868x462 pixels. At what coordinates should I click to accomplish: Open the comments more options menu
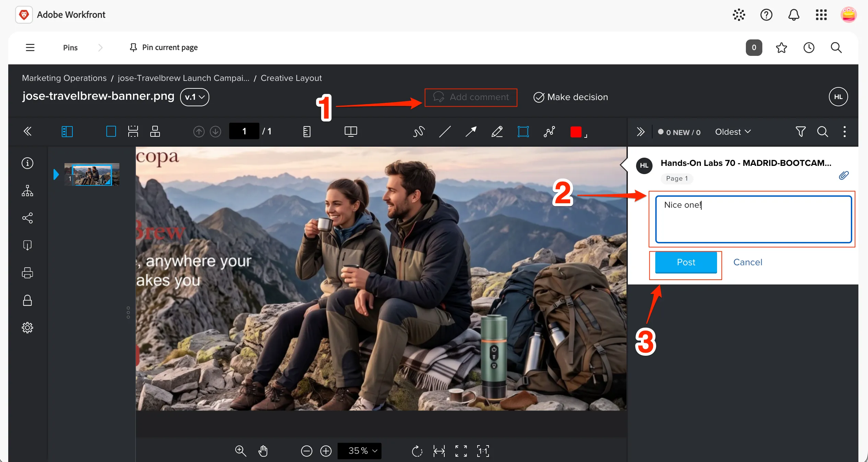click(845, 132)
